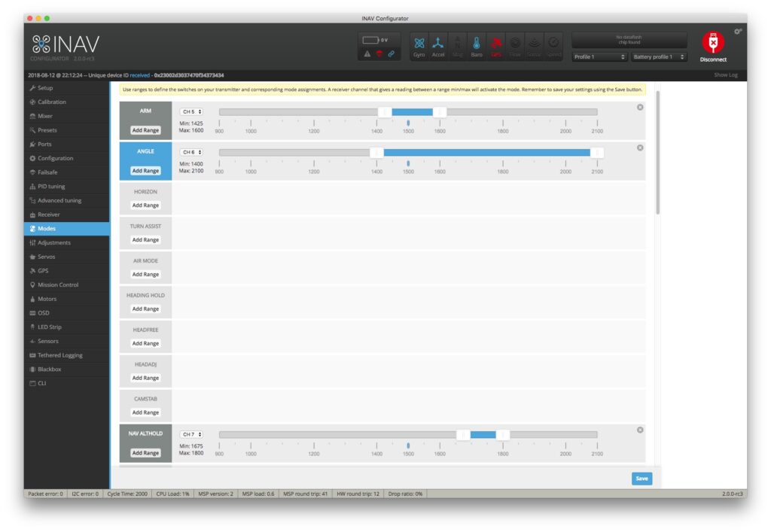Delete the NAV ALTHOLD range
The image size is (771, 532).
pos(640,430)
